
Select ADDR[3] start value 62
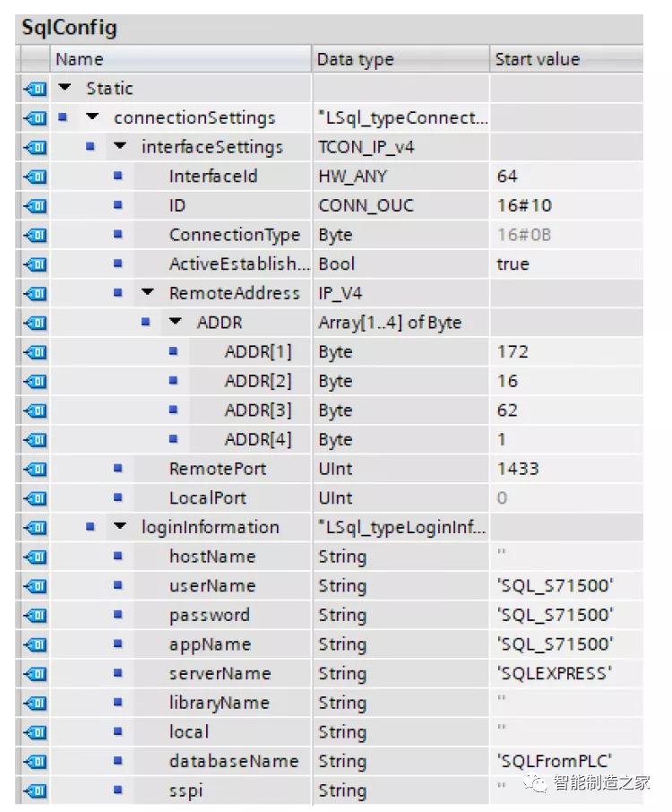tap(566, 410)
